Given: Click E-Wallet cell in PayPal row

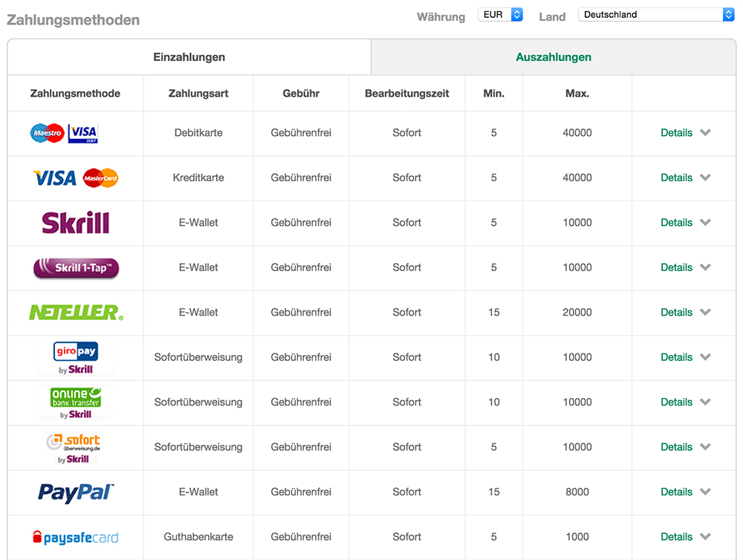Looking at the screenshot, I should [198, 492].
